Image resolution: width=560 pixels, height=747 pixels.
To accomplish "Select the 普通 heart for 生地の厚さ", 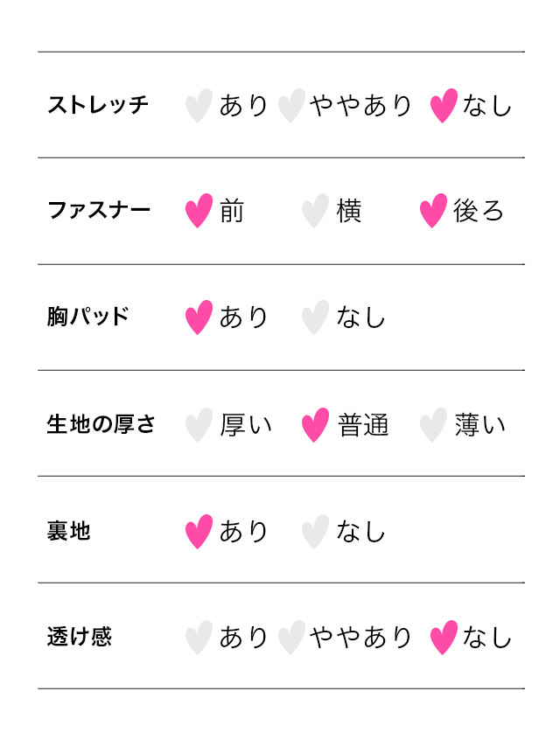I will tap(315, 425).
